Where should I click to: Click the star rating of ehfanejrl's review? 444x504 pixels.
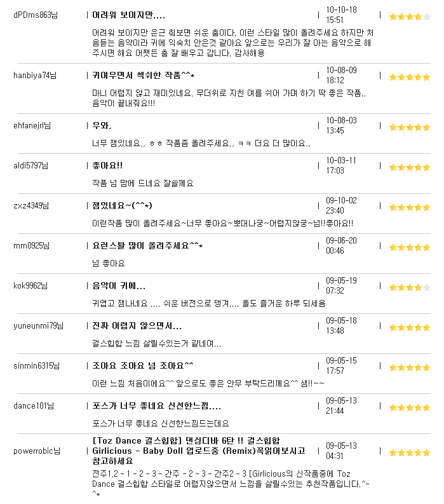click(x=410, y=127)
